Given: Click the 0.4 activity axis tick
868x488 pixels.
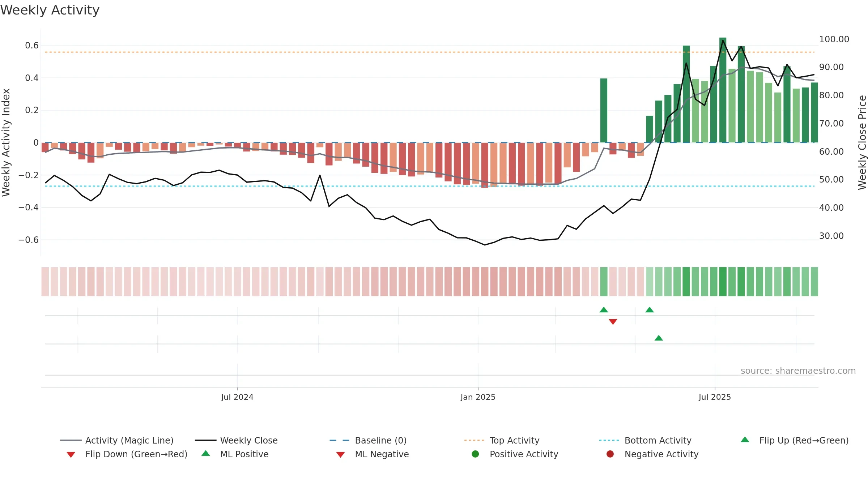Looking at the screenshot, I should pyautogui.click(x=32, y=78).
